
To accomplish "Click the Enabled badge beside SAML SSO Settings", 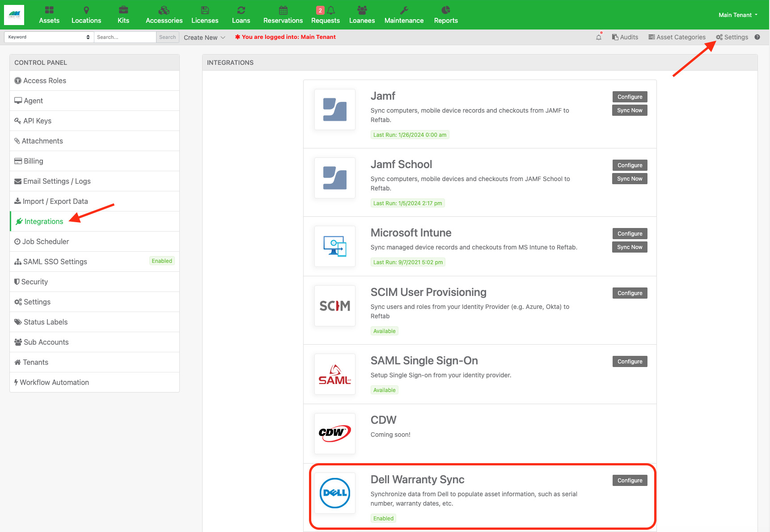I will [x=162, y=261].
